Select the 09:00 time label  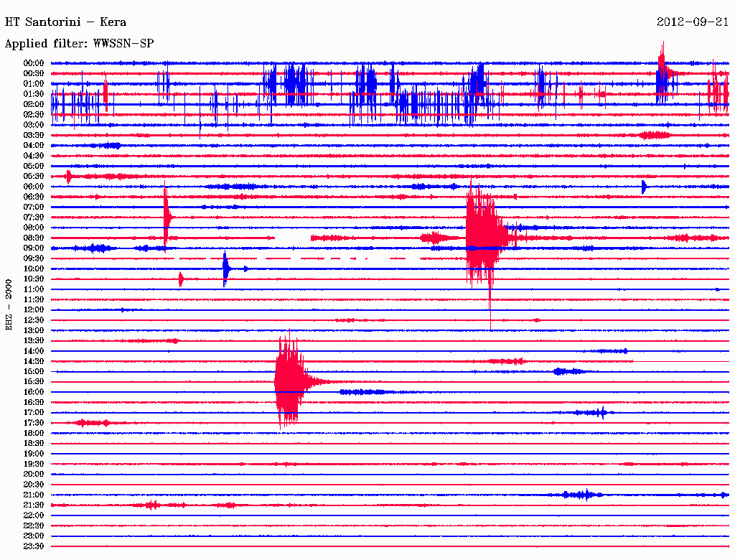(x=34, y=248)
